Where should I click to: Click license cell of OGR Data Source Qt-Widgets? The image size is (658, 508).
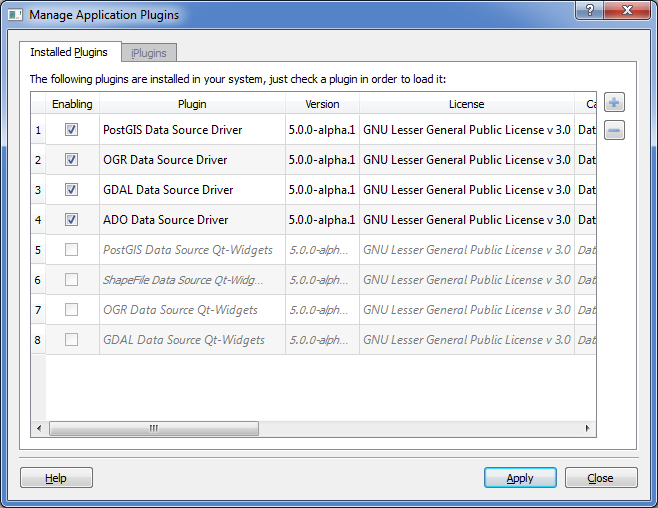coord(467,310)
